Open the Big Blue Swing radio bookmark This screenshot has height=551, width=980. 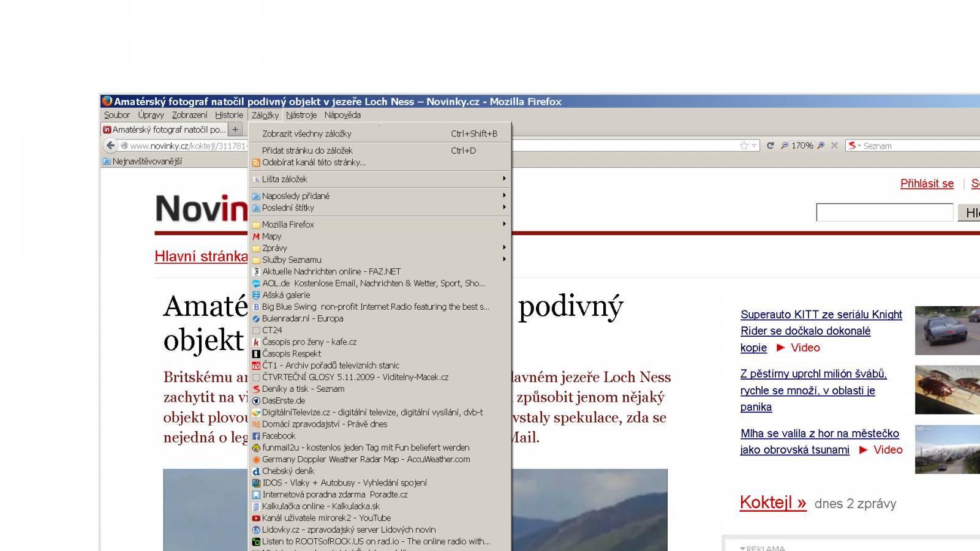pyautogui.click(x=380, y=307)
